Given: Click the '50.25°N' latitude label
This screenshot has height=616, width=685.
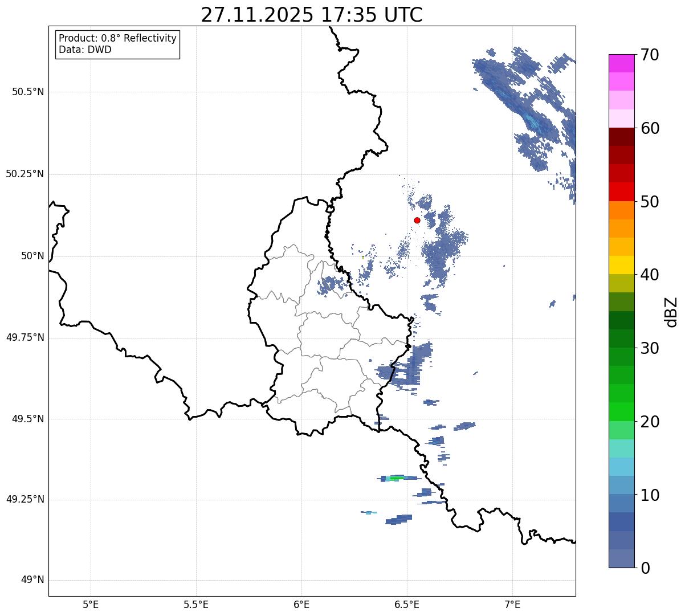Looking at the screenshot, I should pyautogui.click(x=25, y=174).
